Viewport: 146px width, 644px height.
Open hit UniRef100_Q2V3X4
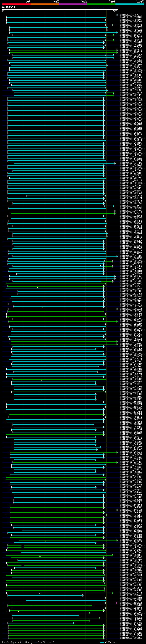(x=131, y=63)
